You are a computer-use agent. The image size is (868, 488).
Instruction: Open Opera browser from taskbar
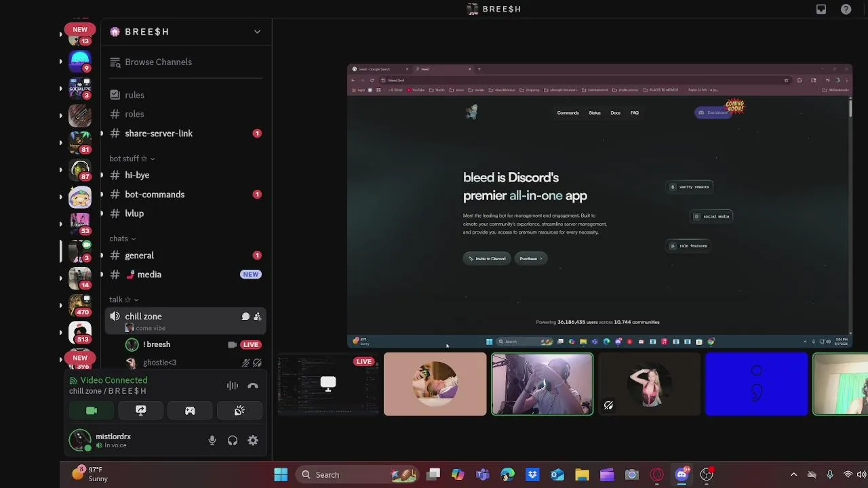[x=656, y=474]
